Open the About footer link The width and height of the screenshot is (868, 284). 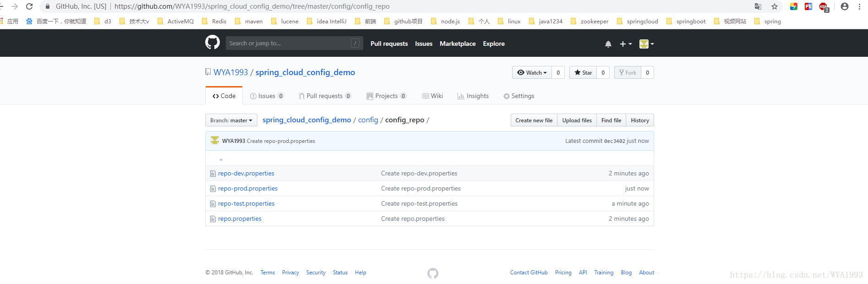[647, 273]
